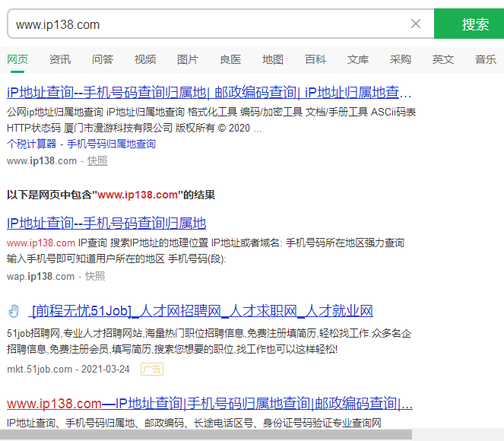Viewport: 504px width, 441px height.
Task: Select the 视频 tab
Action: click(x=145, y=59)
